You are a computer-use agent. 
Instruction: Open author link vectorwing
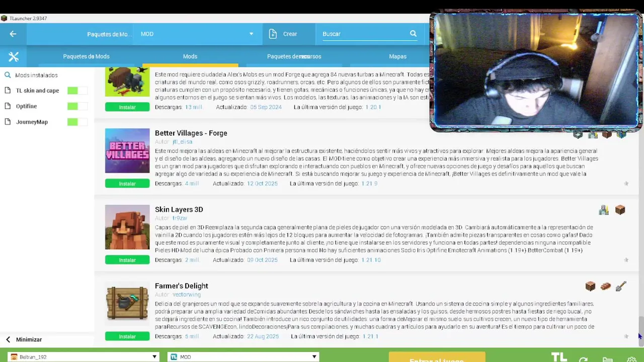187,295
